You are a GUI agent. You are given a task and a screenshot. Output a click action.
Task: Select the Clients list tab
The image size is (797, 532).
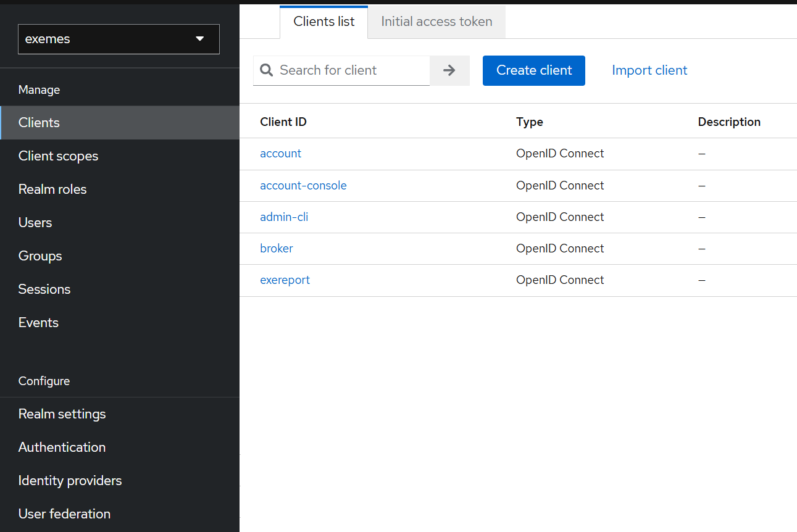coord(324,22)
